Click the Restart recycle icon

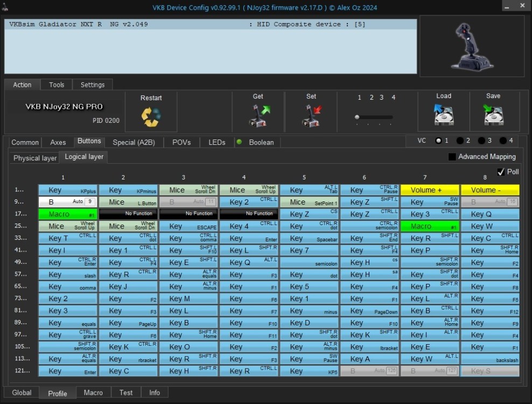coord(151,117)
